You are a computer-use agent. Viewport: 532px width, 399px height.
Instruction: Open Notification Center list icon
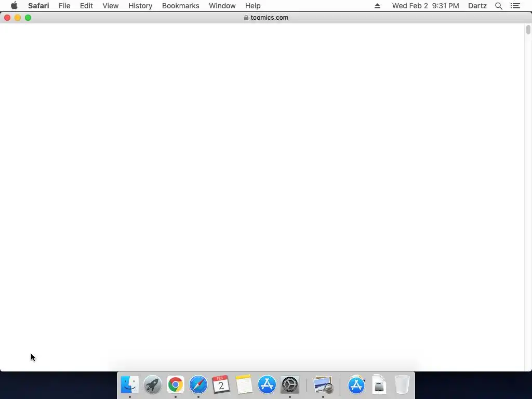[x=515, y=6]
